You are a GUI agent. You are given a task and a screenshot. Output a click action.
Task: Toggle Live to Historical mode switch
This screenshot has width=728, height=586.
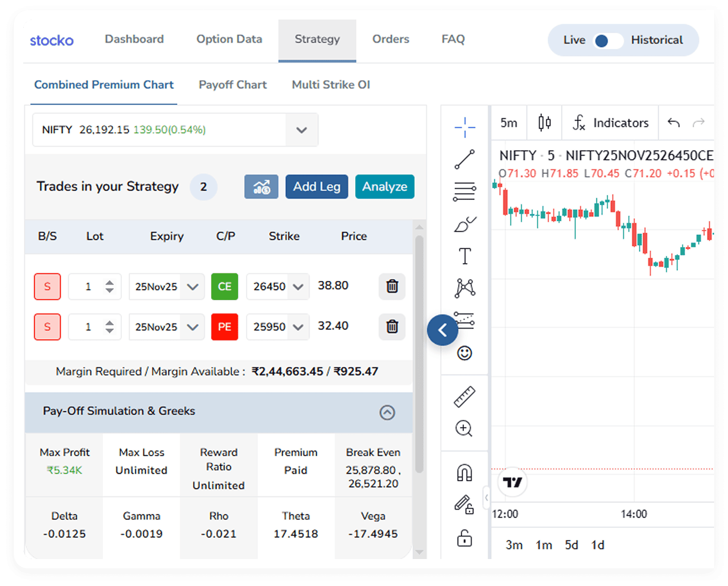pyautogui.click(x=608, y=41)
